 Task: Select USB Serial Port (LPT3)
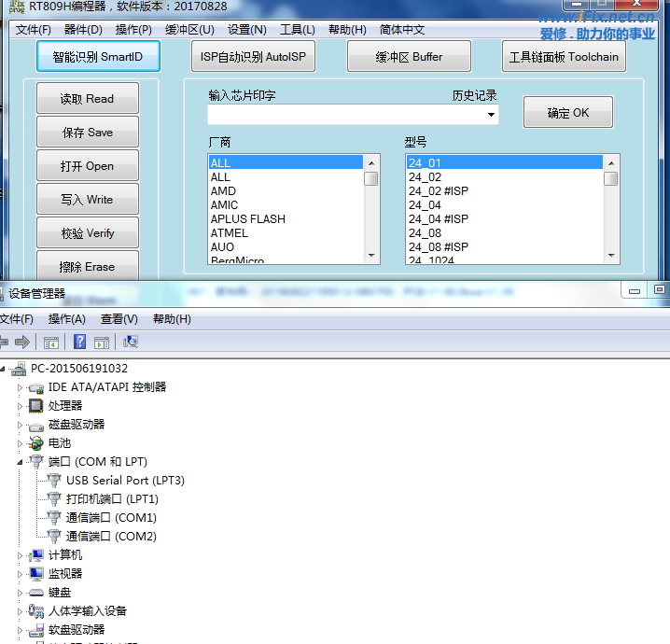click(125, 481)
